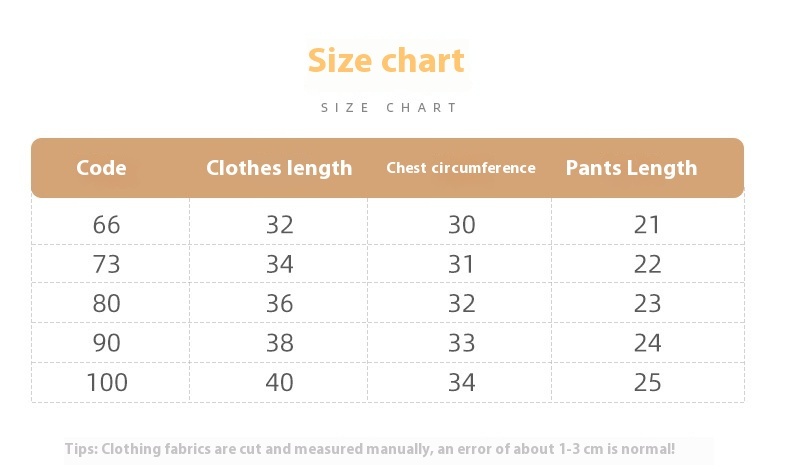
Task: Click chest circumference value 30
Action: pyautogui.click(x=462, y=225)
